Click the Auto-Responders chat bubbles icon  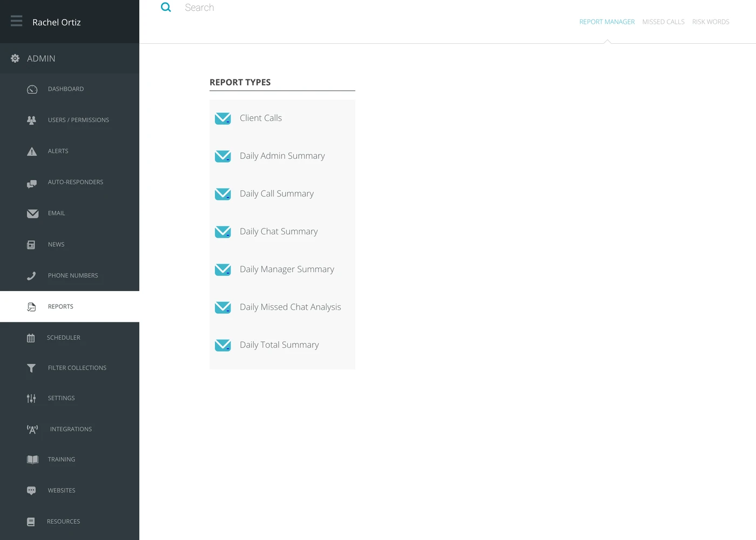pos(32,184)
